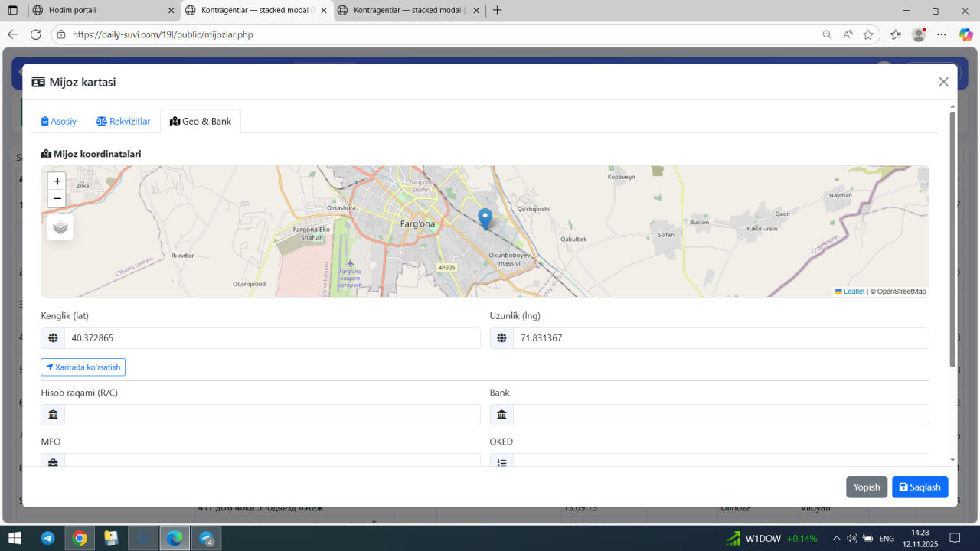Click the Kenglik (lat) input field
This screenshot has width=980, height=551.
(272, 338)
